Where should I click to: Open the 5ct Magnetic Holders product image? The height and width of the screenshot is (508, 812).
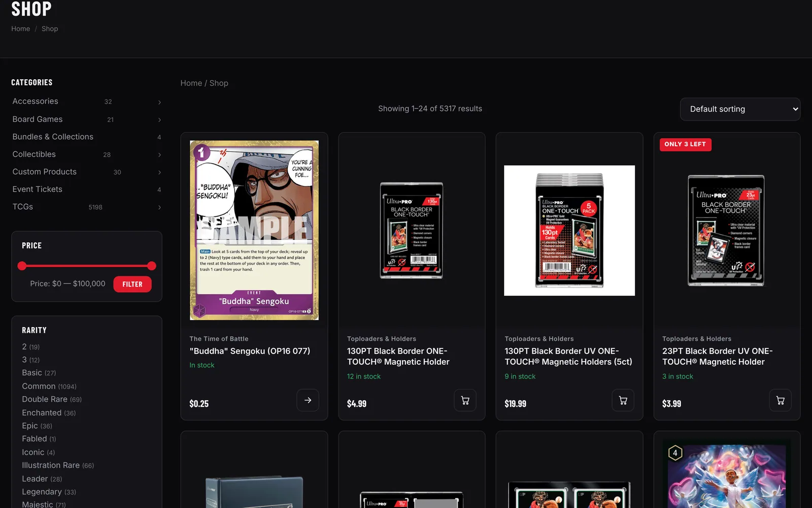click(x=569, y=230)
